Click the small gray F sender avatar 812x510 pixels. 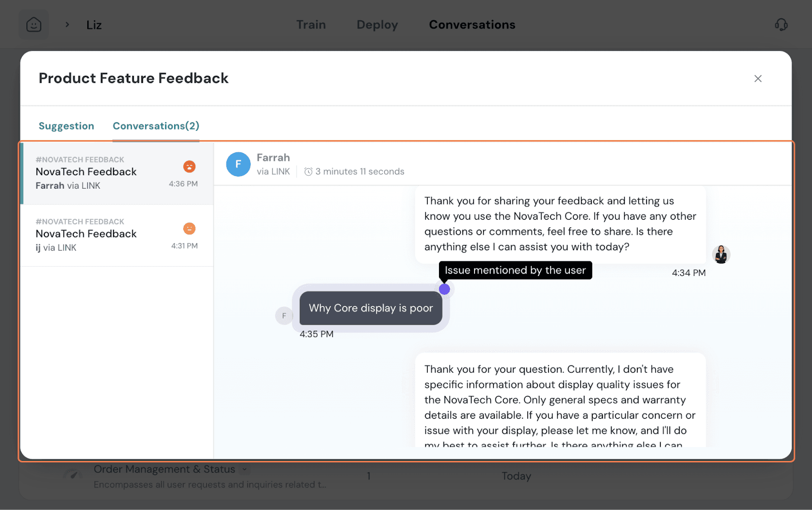tap(284, 316)
